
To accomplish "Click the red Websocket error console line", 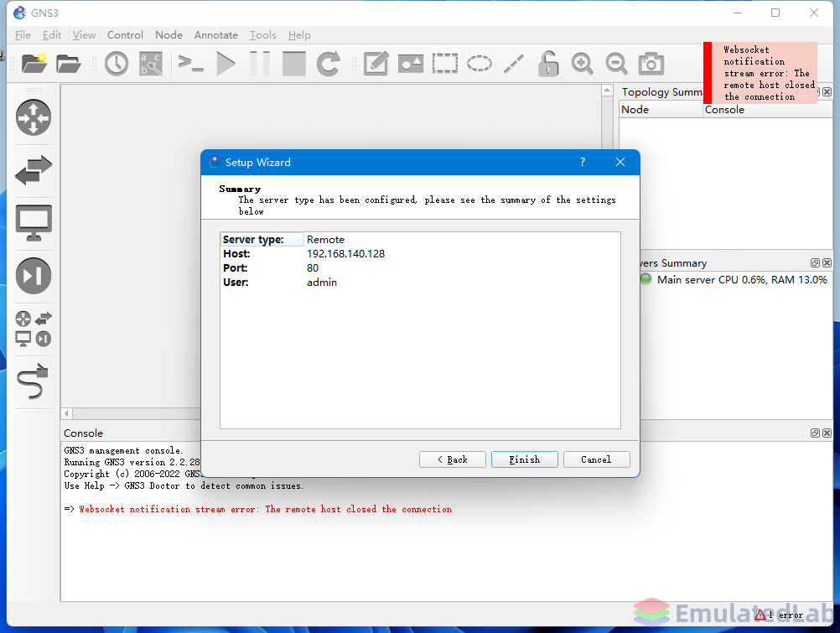I will pyautogui.click(x=265, y=509).
